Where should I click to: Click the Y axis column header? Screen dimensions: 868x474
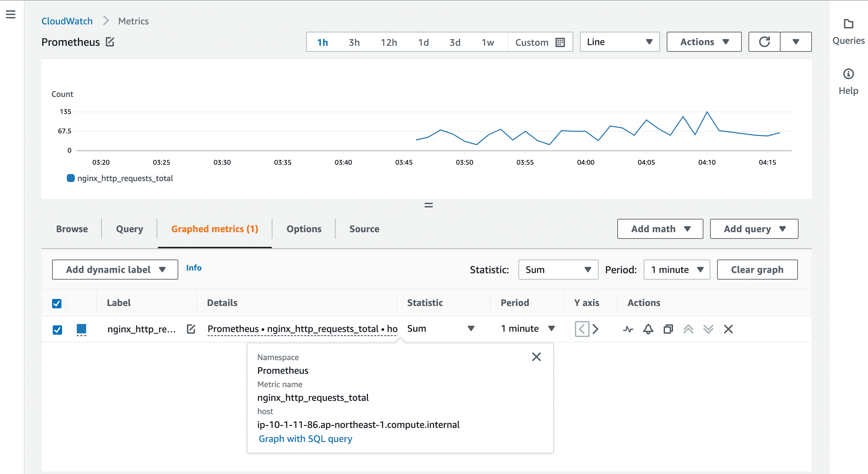pos(586,303)
